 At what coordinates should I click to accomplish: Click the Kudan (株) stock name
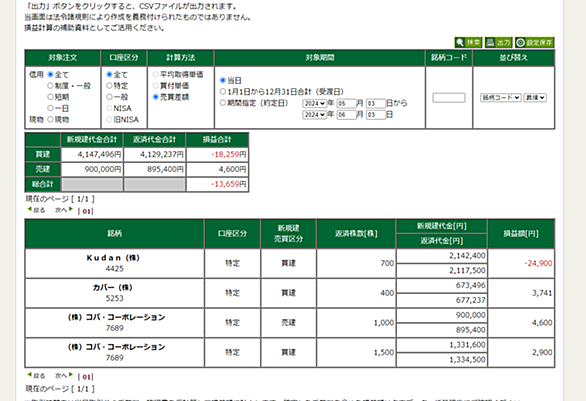coord(113,258)
